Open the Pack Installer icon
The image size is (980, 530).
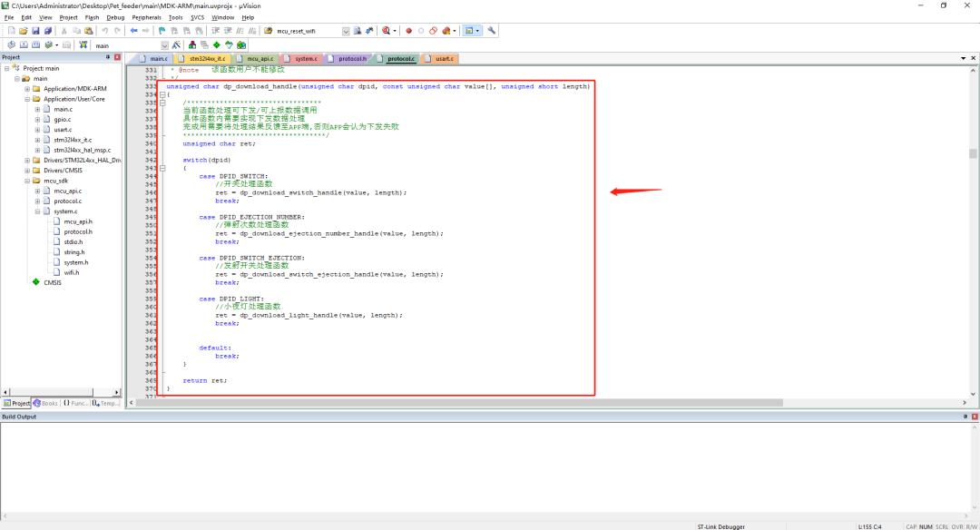240,45
